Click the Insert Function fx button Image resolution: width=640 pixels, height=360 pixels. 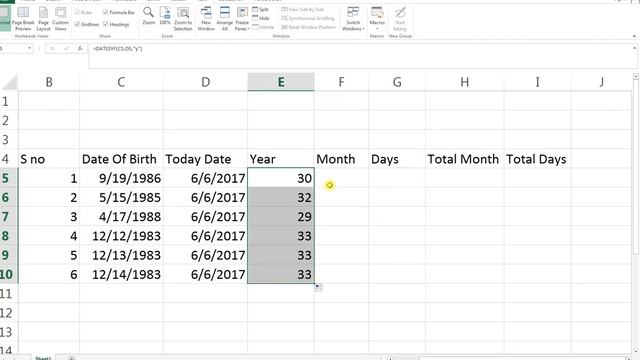(80, 49)
